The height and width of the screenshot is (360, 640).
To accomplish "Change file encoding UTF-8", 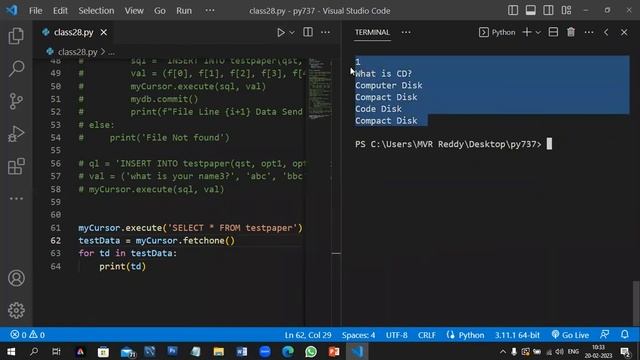I will coord(397,335).
